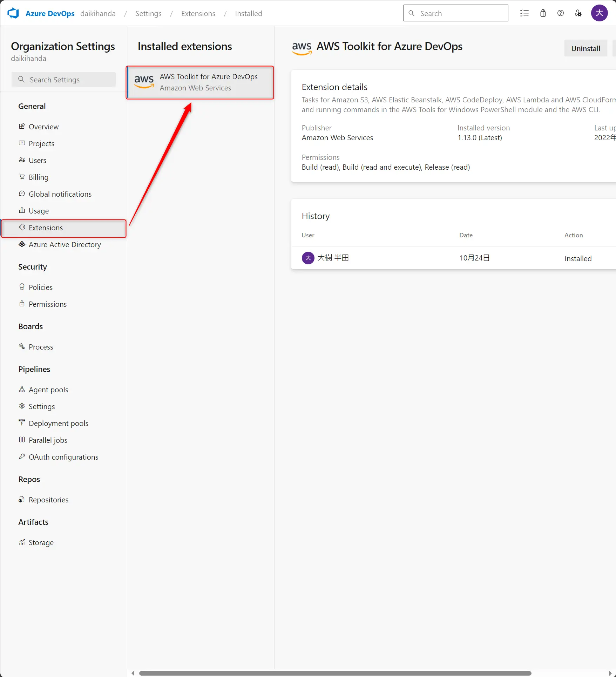The width and height of the screenshot is (616, 677).
Task: Click the Installed action cell
Action: click(578, 259)
